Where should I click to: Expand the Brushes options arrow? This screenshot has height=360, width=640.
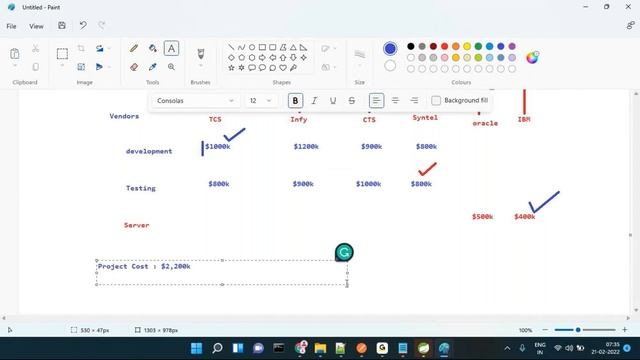(200, 66)
